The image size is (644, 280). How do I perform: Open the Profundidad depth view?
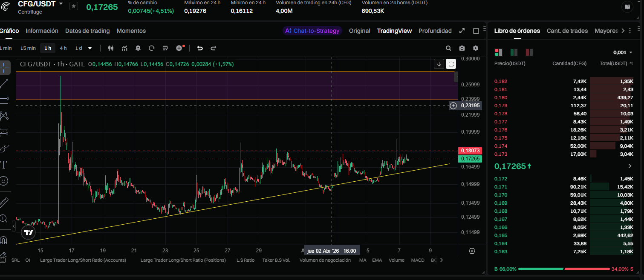(435, 31)
